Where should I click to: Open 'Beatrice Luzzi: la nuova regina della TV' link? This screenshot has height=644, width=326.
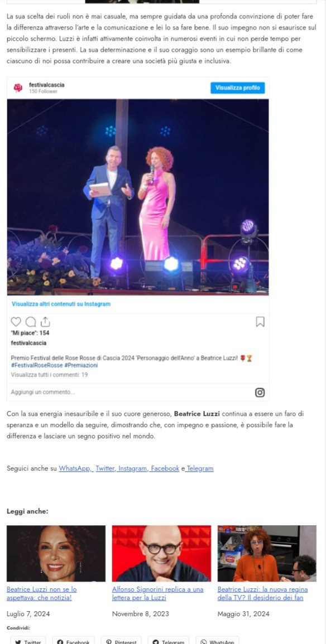262,593
